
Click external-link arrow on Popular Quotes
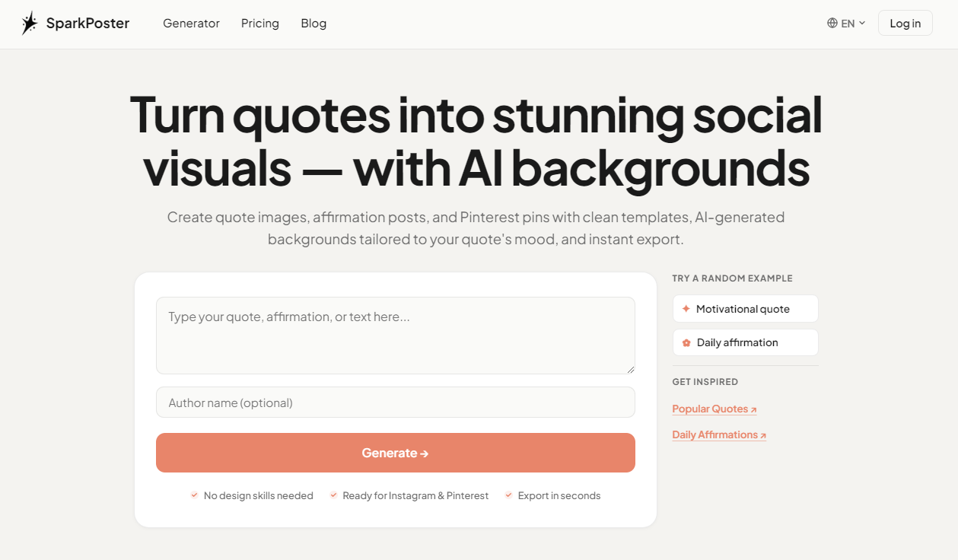[x=753, y=407]
